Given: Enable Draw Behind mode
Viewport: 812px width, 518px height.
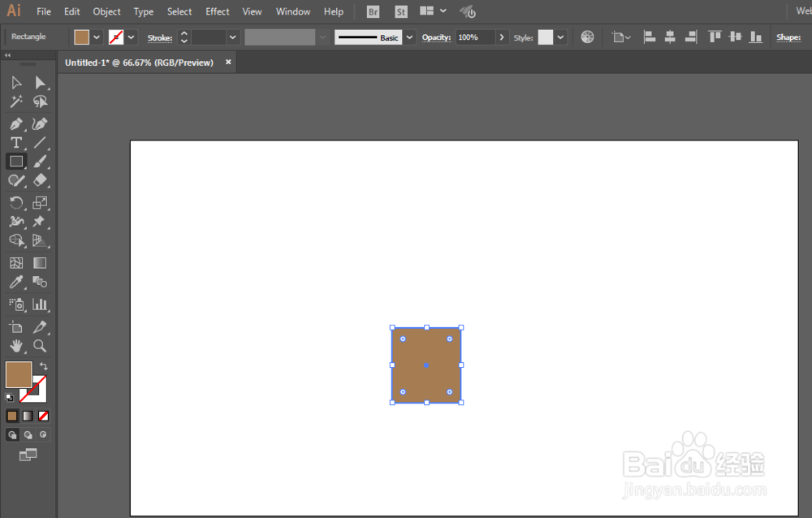Looking at the screenshot, I should [x=28, y=434].
